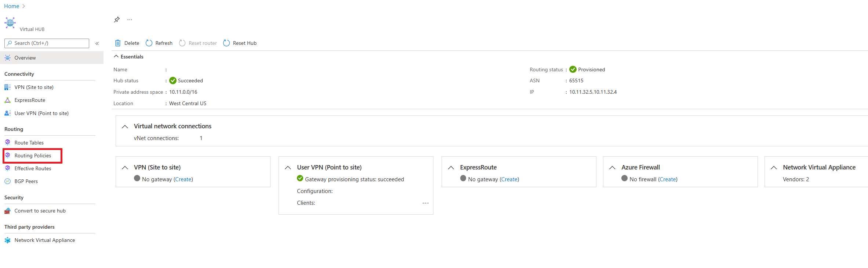This screenshot has width=868, height=268.
Task: Focus the Search (Ctrl+/) field
Action: click(47, 43)
